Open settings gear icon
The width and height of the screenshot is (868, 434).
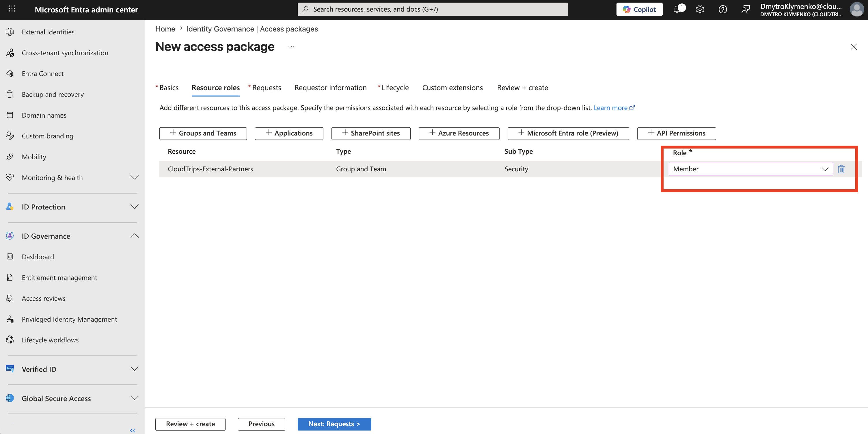[x=700, y=10]
